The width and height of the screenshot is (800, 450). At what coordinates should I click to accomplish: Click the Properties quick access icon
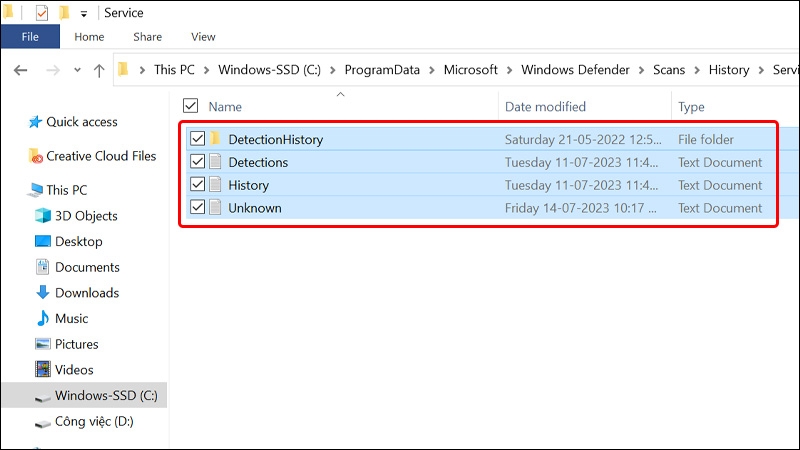point(42,13)
